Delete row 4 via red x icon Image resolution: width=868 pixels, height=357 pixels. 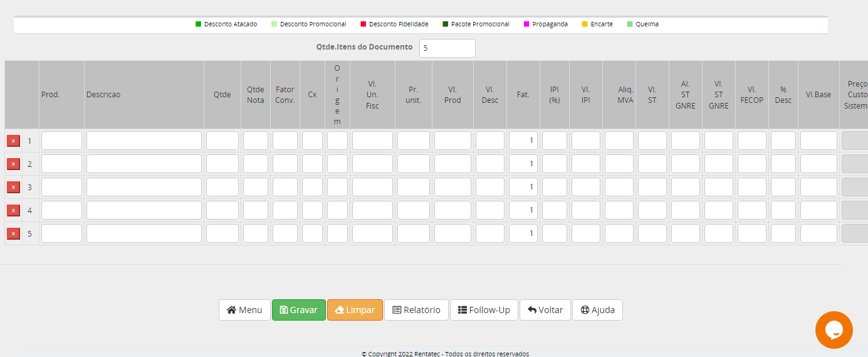13,210
